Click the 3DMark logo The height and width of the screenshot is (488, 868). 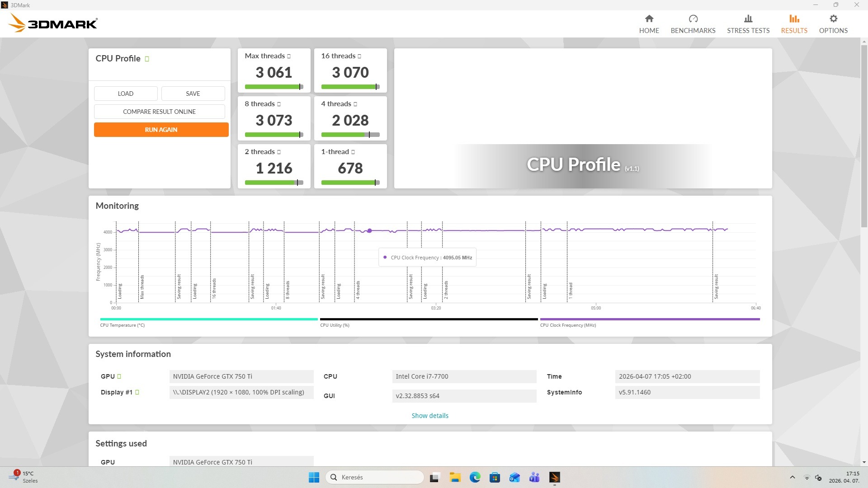click(x=53, y=23)
